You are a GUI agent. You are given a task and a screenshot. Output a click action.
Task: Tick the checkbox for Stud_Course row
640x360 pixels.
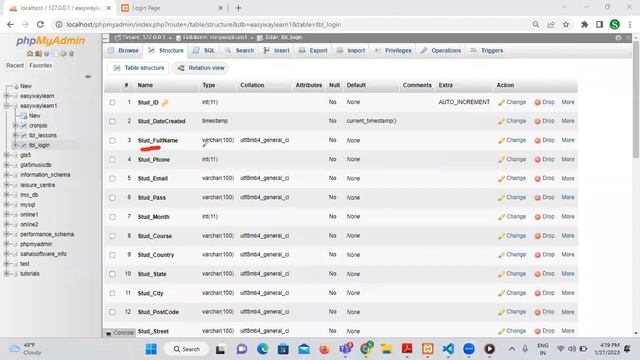tap(112, 236)
